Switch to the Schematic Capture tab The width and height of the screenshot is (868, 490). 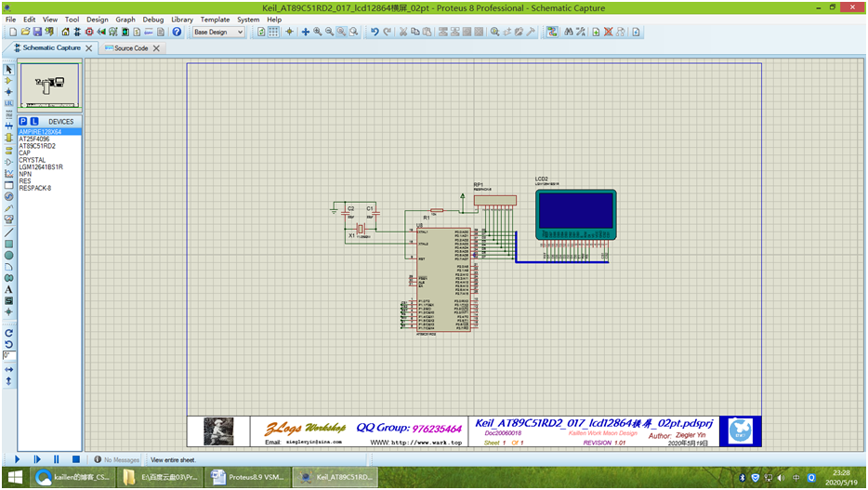(x=51, y=48)
